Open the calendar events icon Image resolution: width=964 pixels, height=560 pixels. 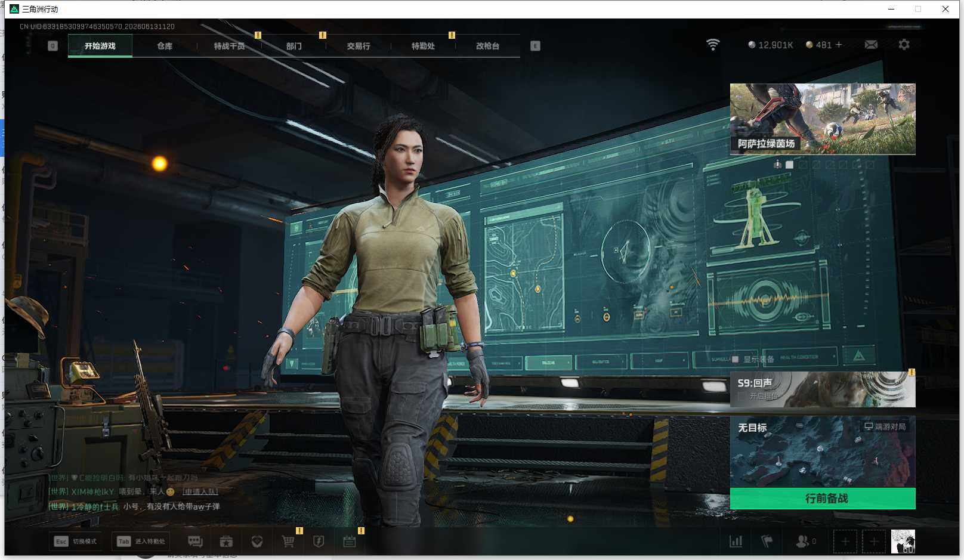point(350,542)
